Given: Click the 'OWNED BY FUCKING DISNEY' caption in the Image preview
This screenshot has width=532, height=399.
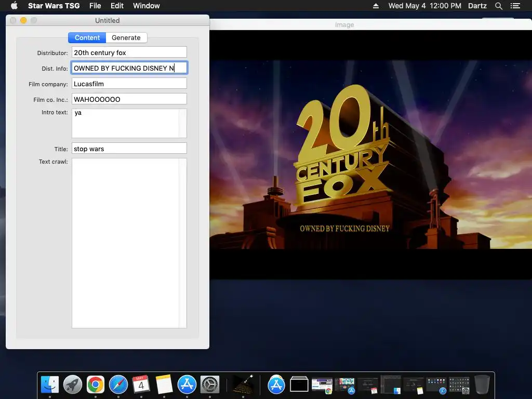Looking at the screenshot, I should [x=345, y=229].
